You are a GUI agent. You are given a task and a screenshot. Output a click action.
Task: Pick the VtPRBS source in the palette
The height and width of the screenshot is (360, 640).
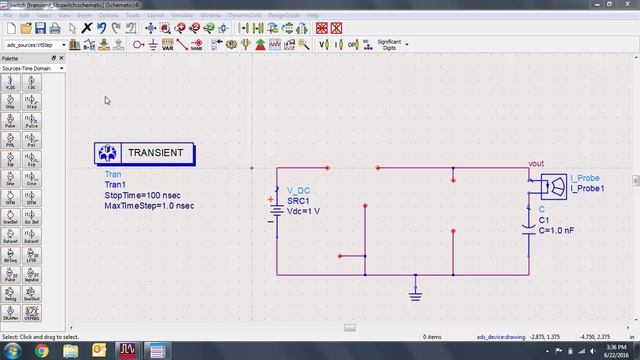[x=31, y=313]
